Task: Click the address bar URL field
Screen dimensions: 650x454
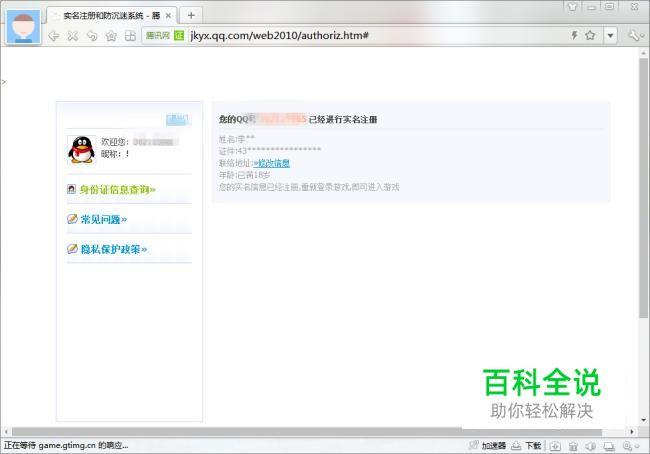Action: (373, 36)
